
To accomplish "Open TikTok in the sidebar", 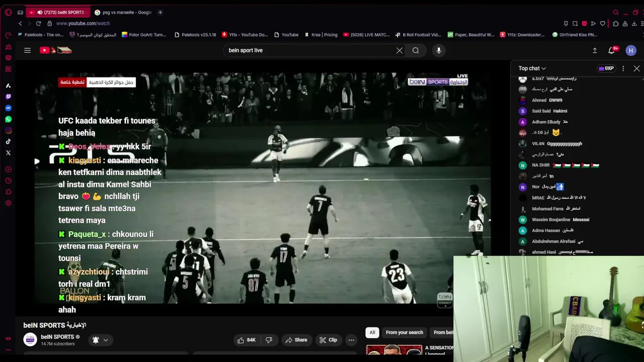I will click(8, 141).
